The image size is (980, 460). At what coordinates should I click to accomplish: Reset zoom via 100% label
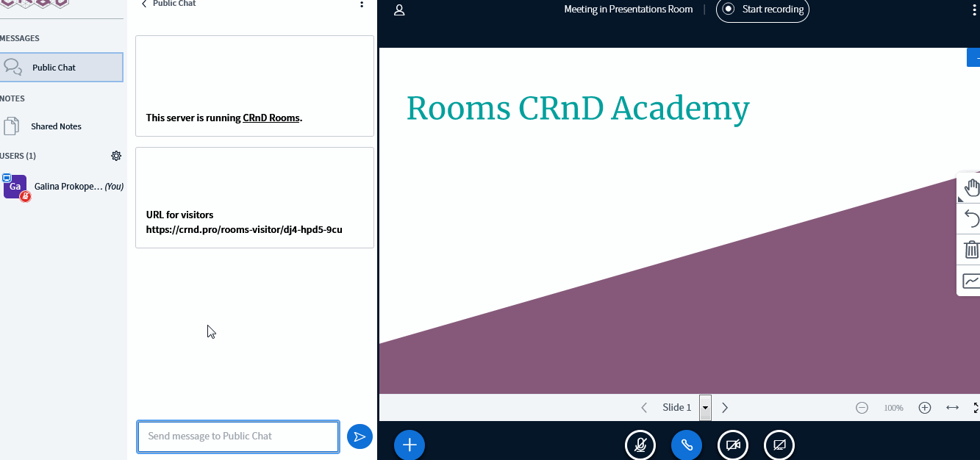893,408
